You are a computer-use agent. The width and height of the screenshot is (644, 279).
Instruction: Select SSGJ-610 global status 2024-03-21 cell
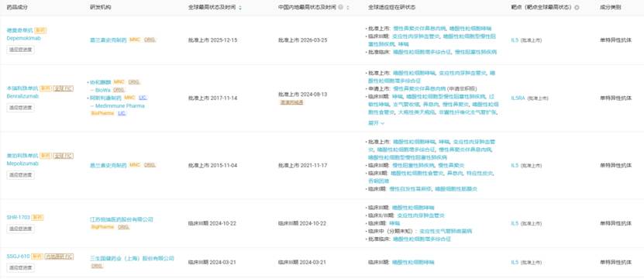212,262
